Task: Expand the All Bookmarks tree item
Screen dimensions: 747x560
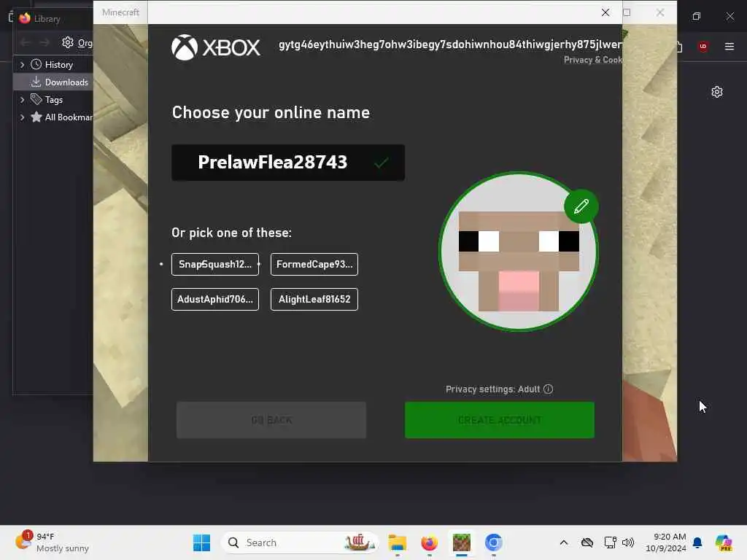Action: point(22,117)
